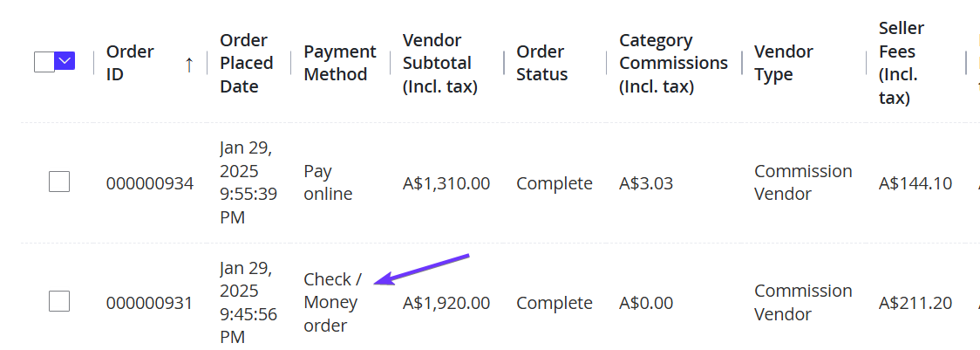Open the mass-select dropdown arrow in header
This screenshot has width=980, height=350.
pos(65,61)
